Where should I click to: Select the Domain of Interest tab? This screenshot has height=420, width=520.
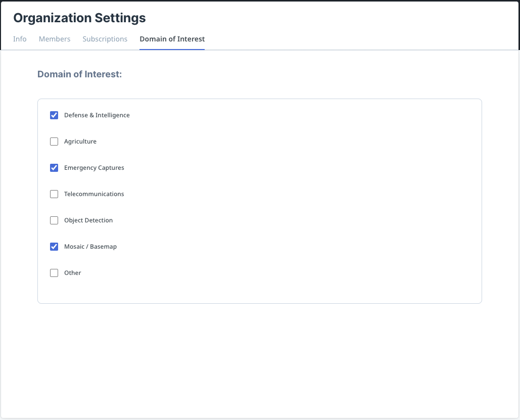click(x=172, y=39)
